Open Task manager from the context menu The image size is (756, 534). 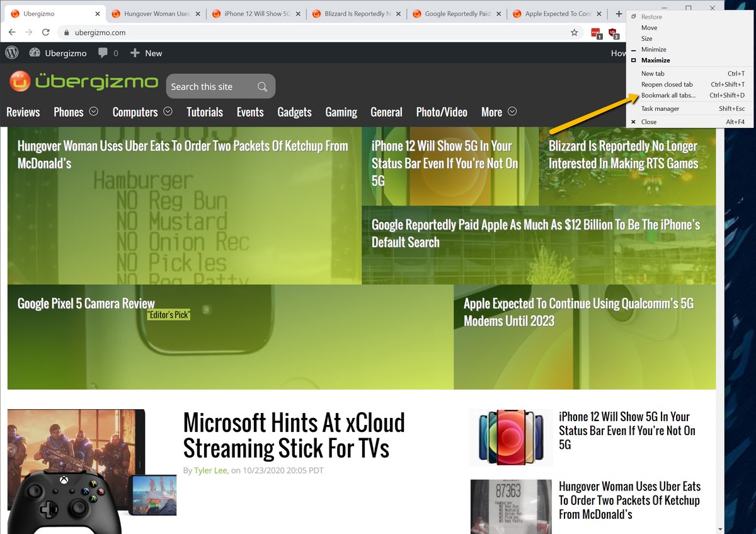click(689, 108)
